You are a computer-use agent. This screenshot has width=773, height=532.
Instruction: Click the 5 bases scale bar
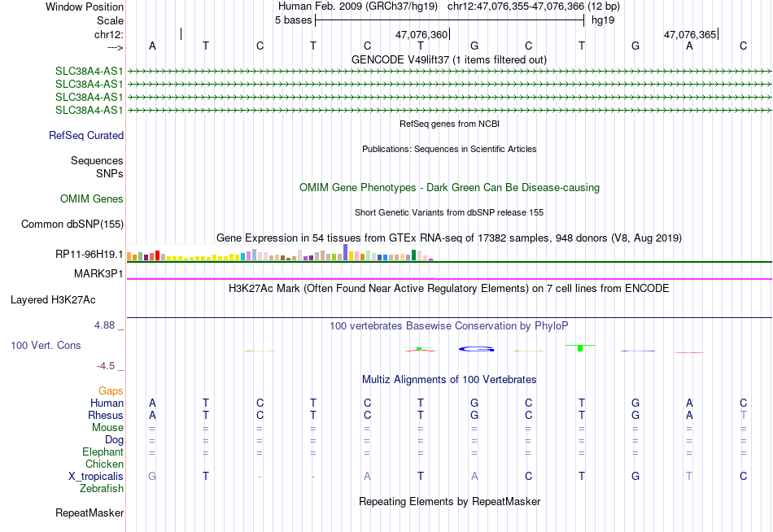(450, 20)
